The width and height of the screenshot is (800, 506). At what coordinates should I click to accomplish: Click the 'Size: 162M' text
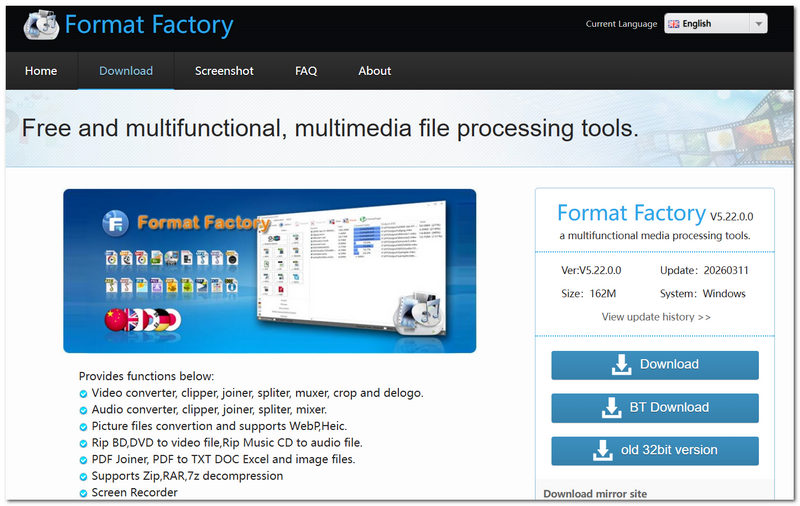click(x=588, y=294)
